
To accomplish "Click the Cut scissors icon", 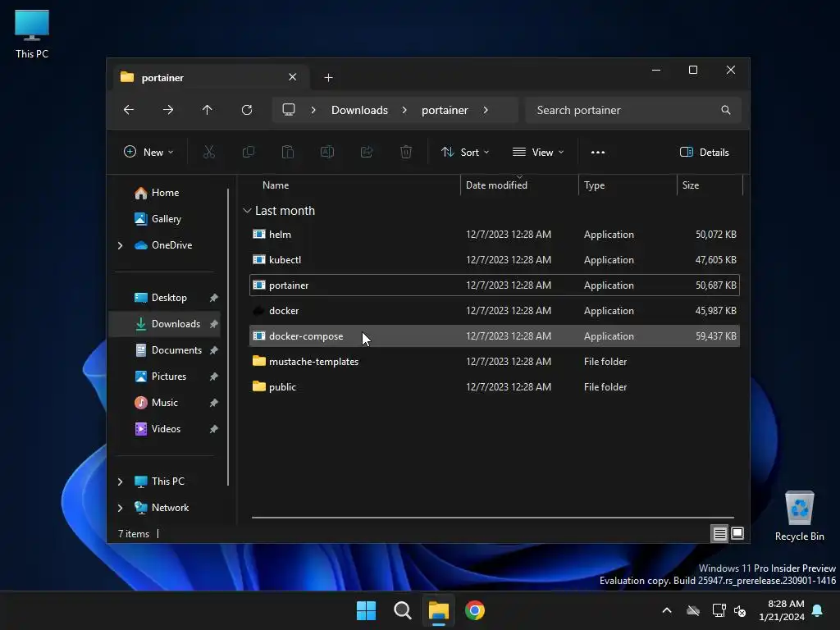I will [209, 152].
